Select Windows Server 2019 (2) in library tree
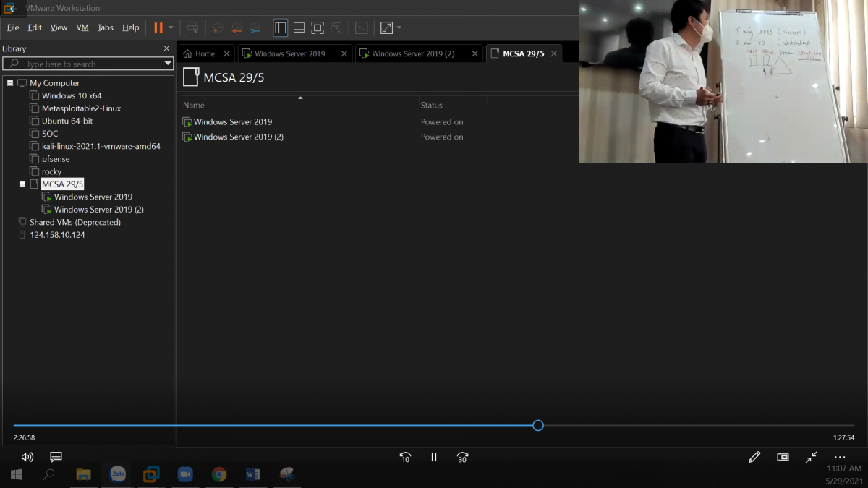This screenshot has height=488, width=868. [99, 210]
